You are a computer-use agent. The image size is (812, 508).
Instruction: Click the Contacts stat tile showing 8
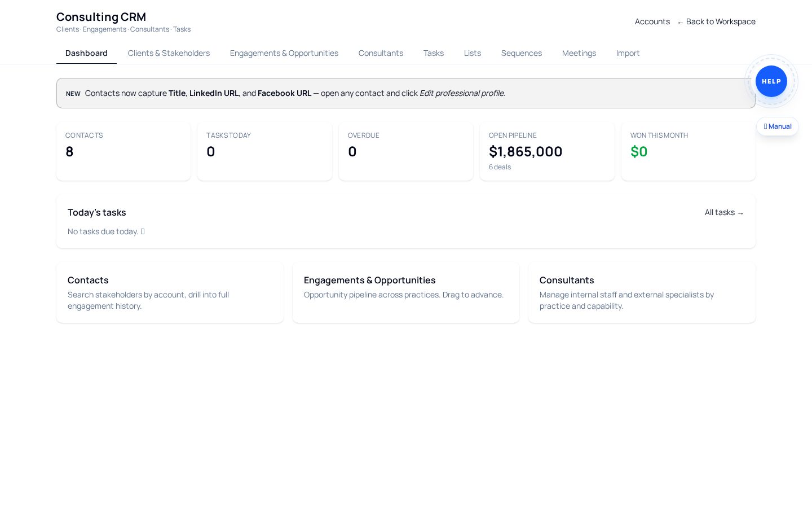tap(123, 151)
